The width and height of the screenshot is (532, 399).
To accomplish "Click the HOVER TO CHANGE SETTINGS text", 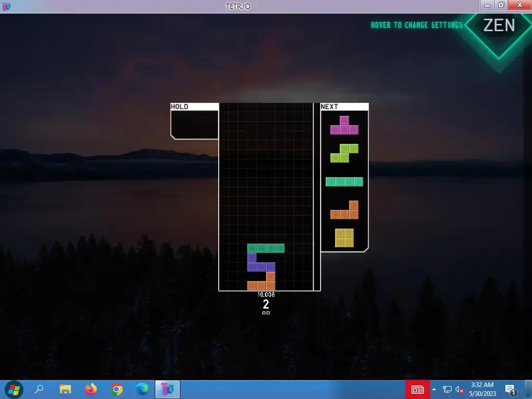I will pyautogui.click(x=417, y=25).
